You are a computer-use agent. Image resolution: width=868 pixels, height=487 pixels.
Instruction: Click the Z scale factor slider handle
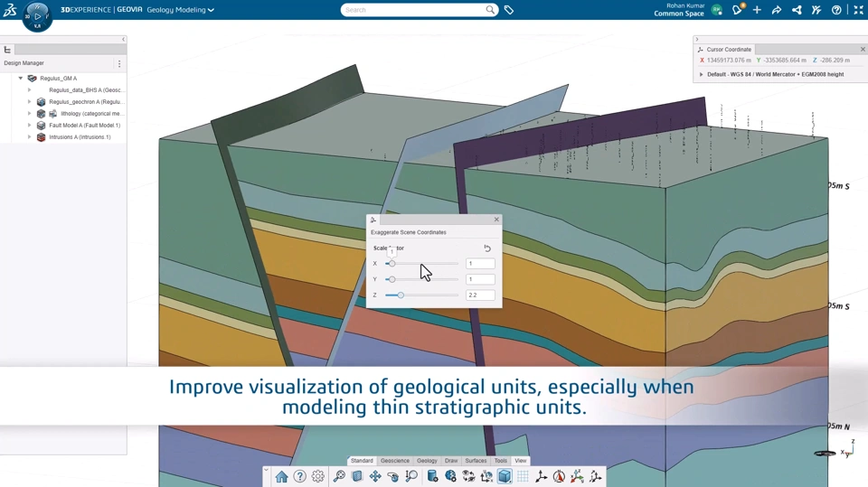point(401,295)
